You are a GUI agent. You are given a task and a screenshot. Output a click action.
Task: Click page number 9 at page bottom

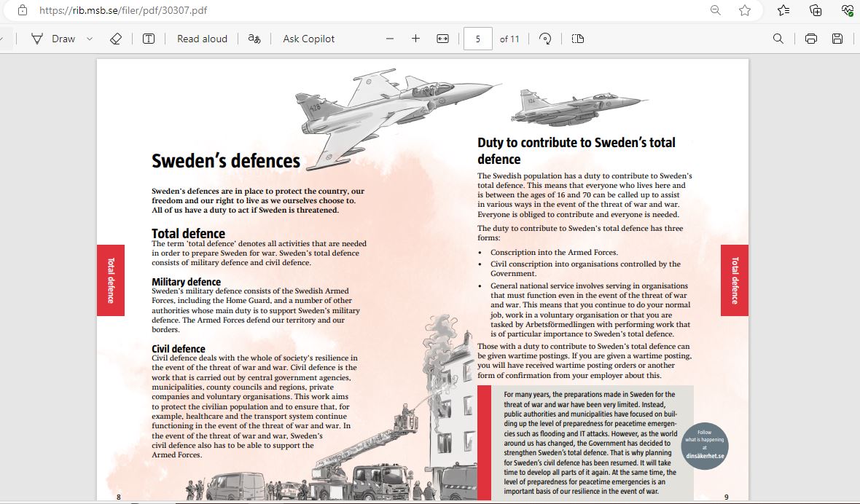click(726, 497)
